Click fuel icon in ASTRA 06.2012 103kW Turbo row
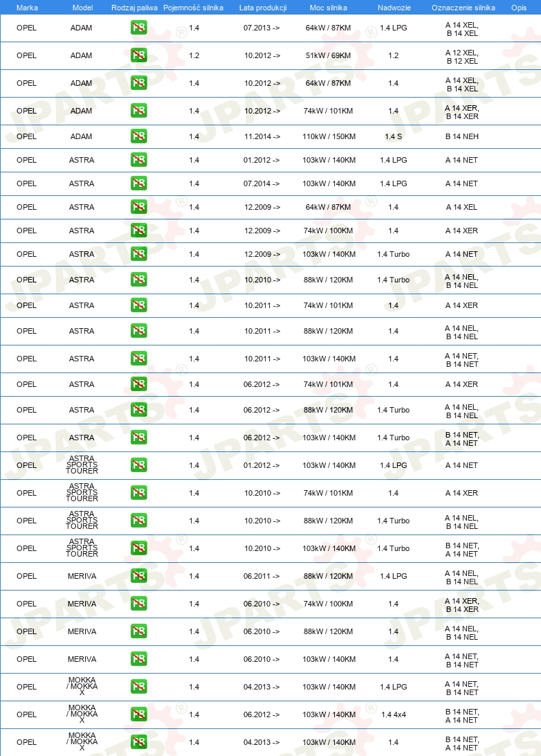The width and height of the screenshot is (541, 756). coord(139,438)
